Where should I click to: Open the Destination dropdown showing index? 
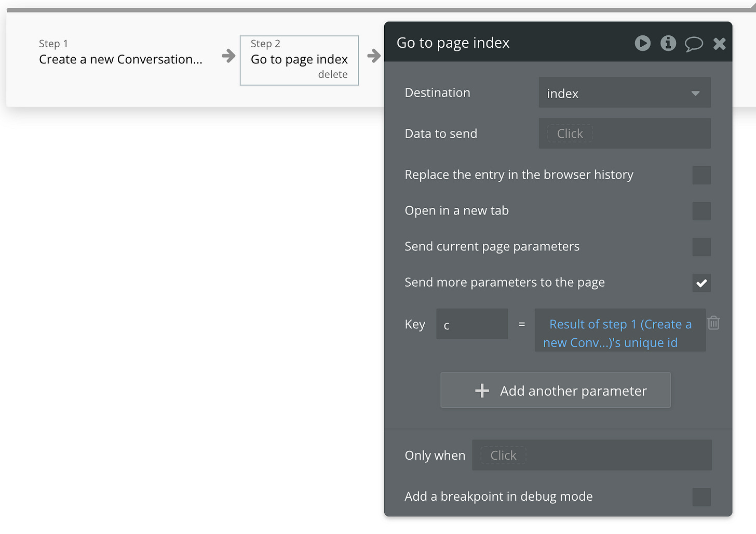pyautogui.click(x=625, y=93)
